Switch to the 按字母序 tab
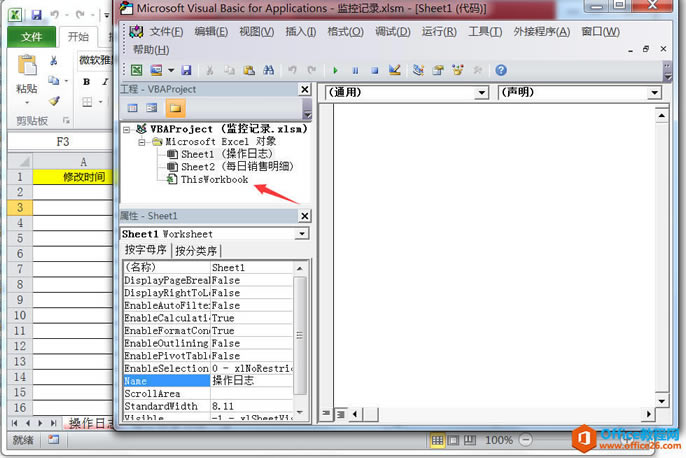686x458 pixels. [146, 250]
